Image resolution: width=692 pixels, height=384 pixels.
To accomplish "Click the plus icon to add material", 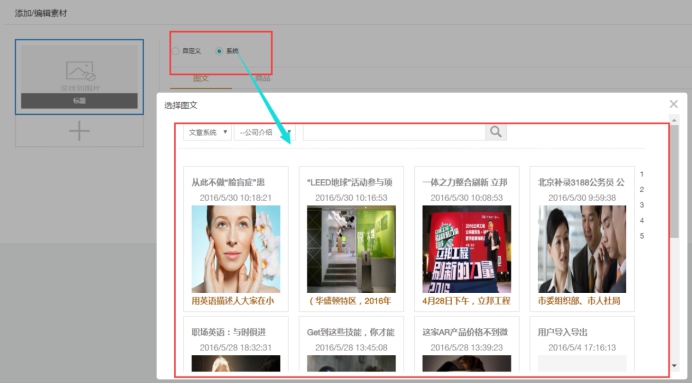I will (x=79, y=131).
